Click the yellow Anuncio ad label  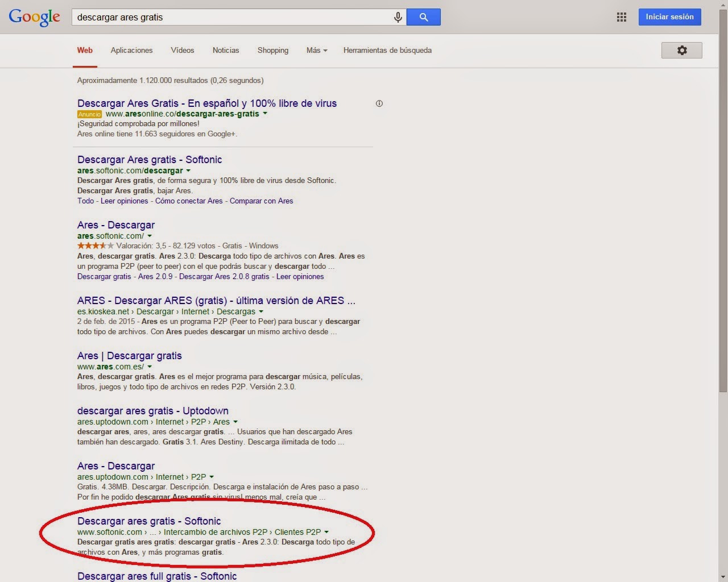[x=90, y=114]
